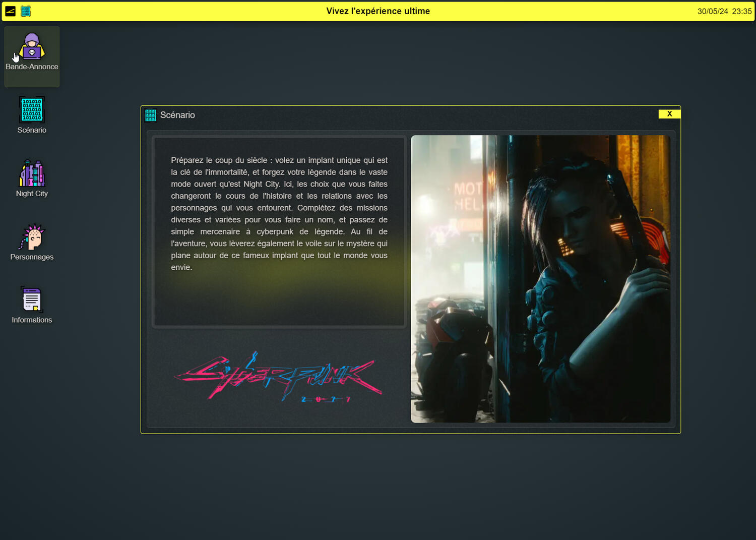
Task: Open the Scénario desktop icon
Action: pos(32,115)
